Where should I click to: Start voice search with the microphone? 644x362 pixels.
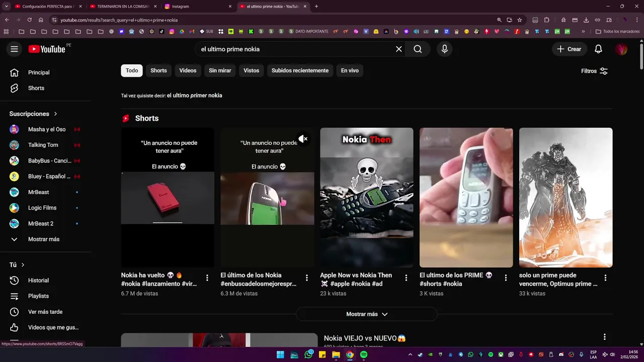[444, 49]
